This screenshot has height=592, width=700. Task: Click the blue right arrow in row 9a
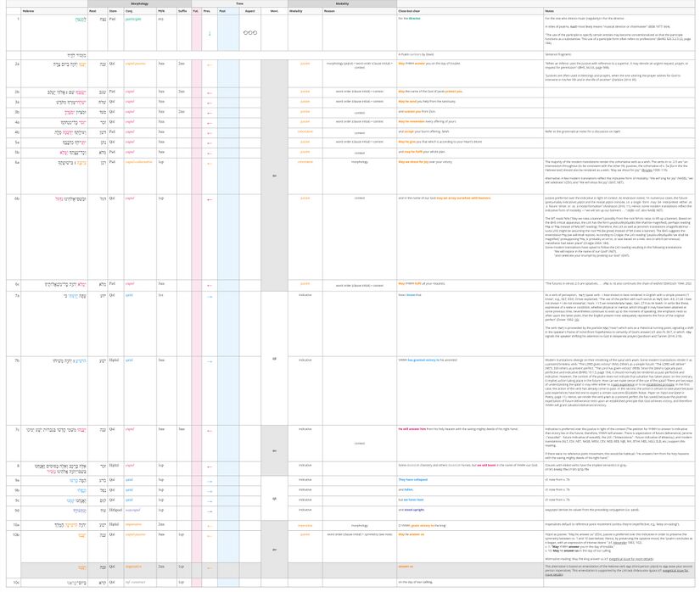(x=210, y=479)
